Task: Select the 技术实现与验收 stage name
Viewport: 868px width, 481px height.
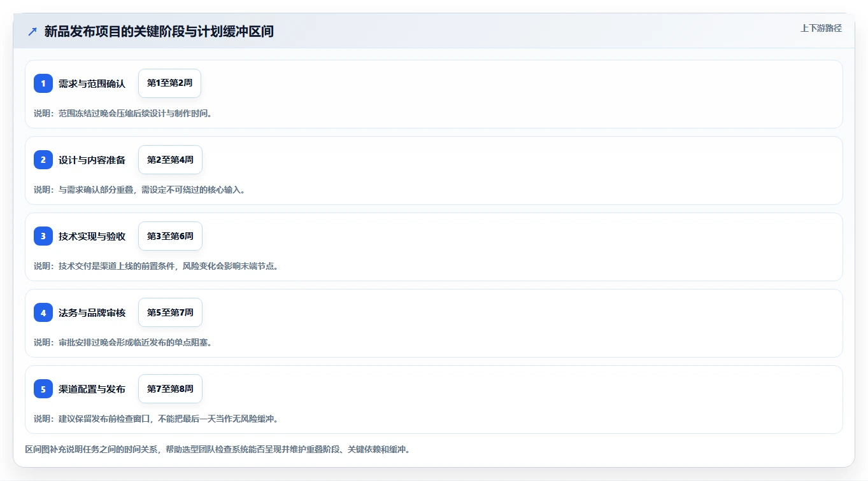Action: (92, 236)
